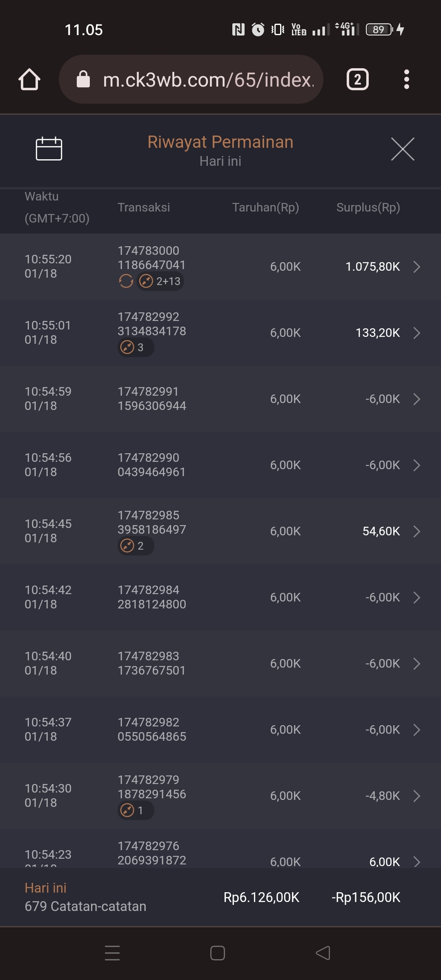Open the browser tab switcher showing 2
The image size is (441, 980).
coord(357,79)
